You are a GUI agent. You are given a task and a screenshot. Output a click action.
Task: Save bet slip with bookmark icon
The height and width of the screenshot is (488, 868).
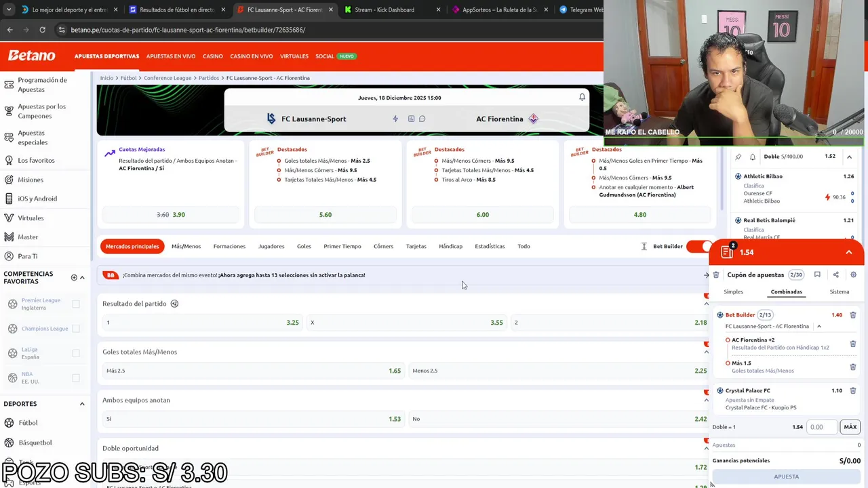pos(817,274)
